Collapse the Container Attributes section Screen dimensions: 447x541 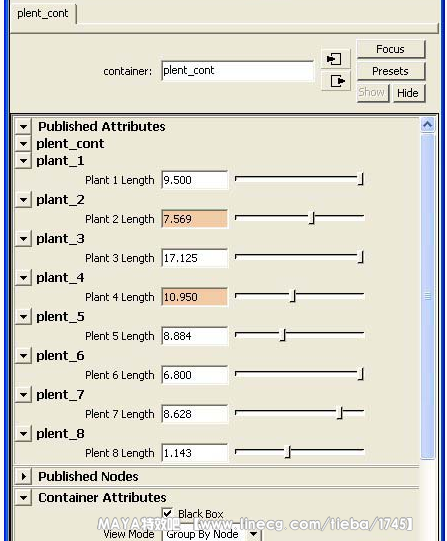pos(23,498)
